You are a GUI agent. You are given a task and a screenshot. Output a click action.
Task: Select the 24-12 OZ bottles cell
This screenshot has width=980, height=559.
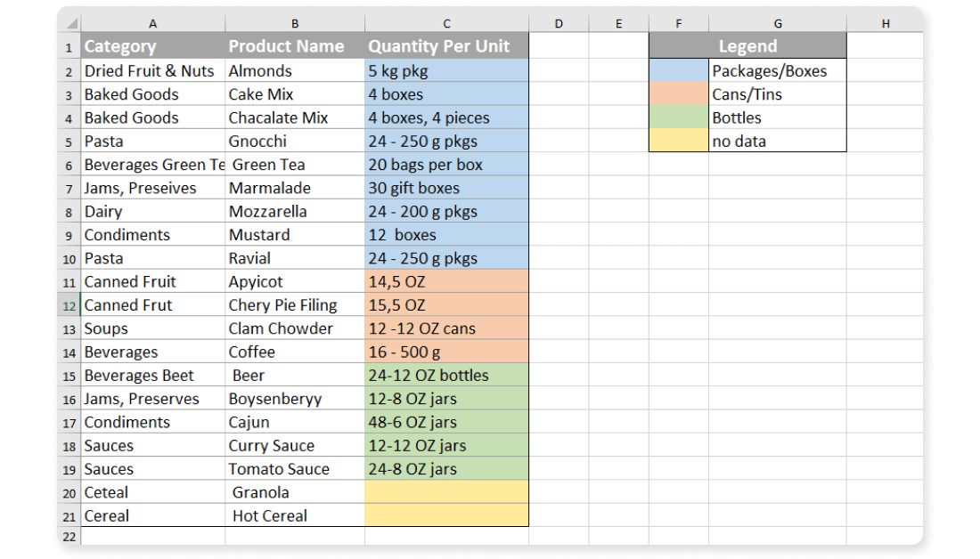coord(445,376)
